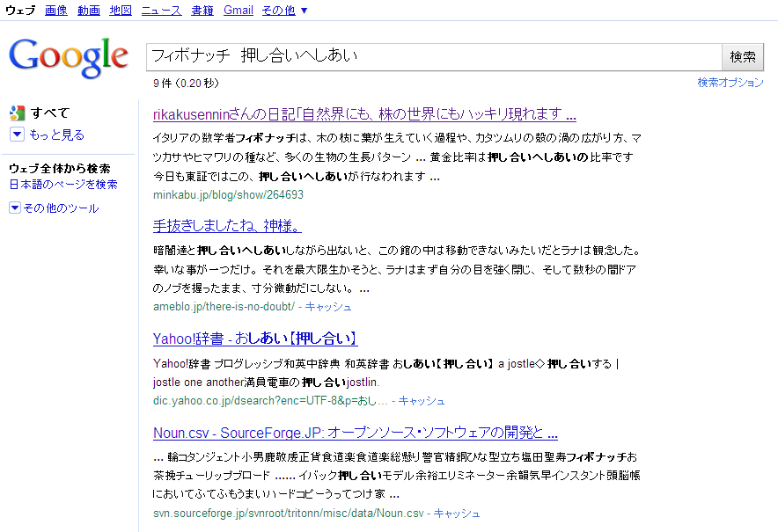Open 検索オプション link

tap(730, 83)
